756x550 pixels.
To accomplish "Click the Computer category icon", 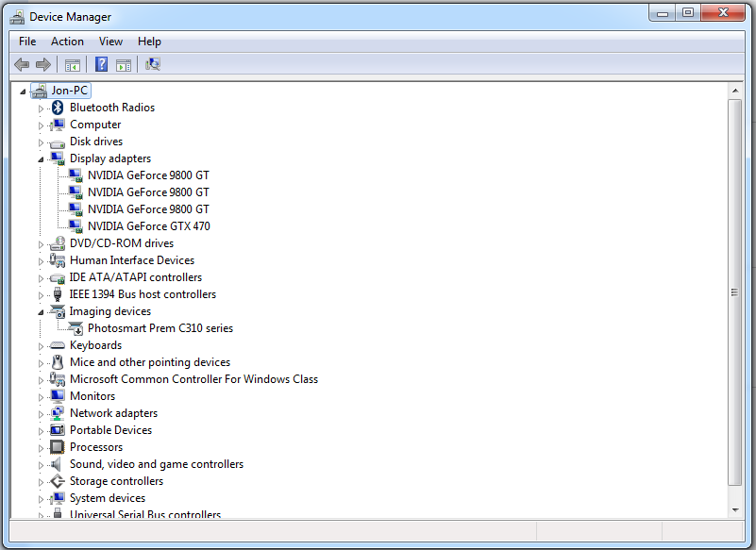I will click(x=58, y=125).
